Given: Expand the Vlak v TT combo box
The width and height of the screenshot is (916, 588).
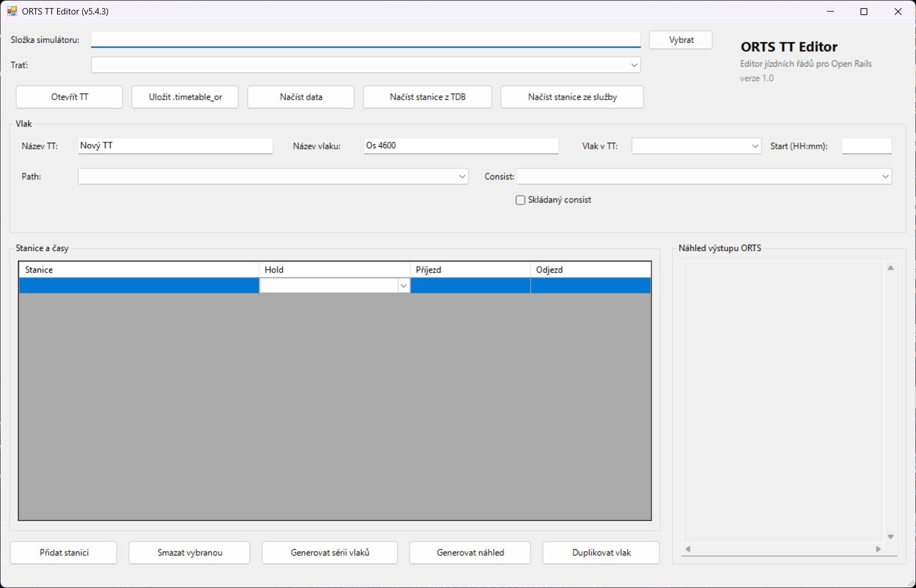Looking at the screenshot, I should (754, 146).
